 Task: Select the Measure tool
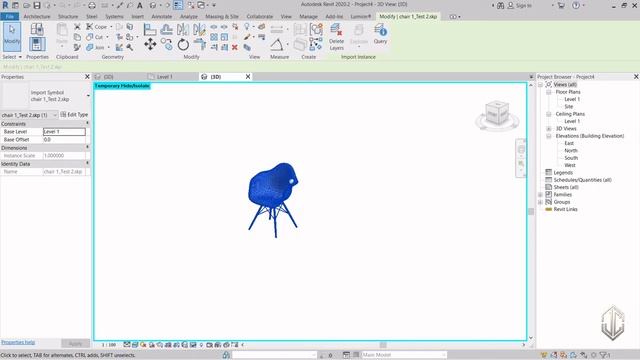tap(277, 44)
